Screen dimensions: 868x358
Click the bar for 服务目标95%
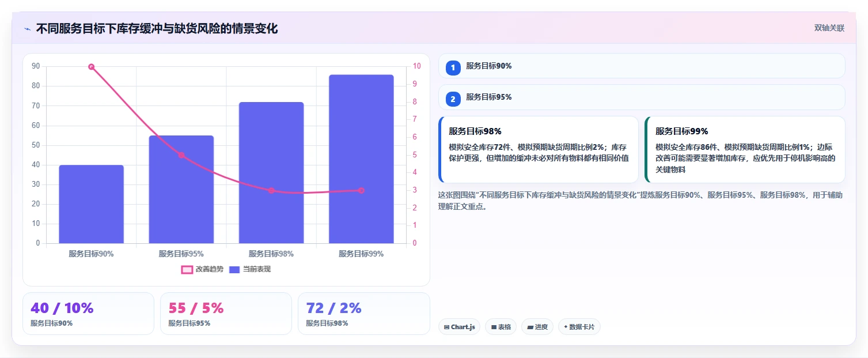click(x=181, y=189)
